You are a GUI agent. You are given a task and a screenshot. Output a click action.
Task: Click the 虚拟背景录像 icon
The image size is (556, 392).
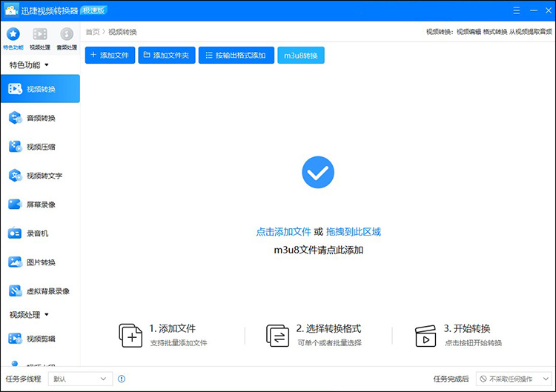pos(15,291)
